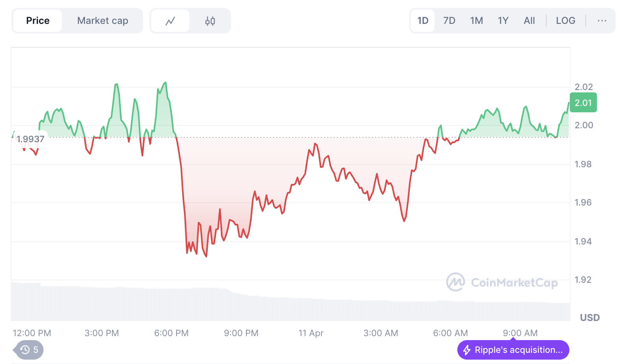622x364 pixels.
Task: Select the Price tab
Action: tap(38, 21)
